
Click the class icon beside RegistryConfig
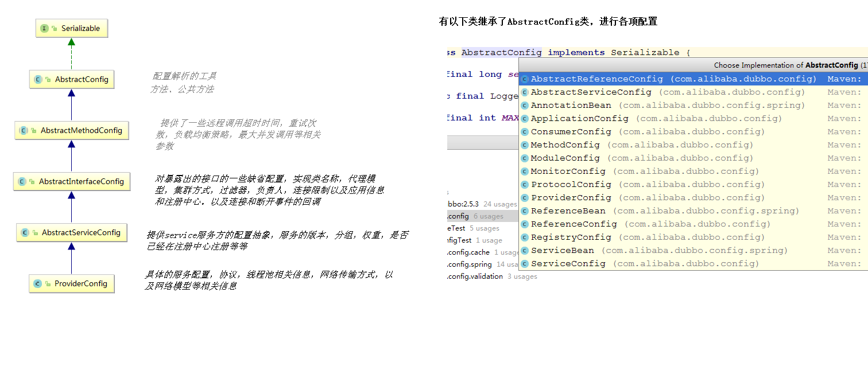point(524,237)
